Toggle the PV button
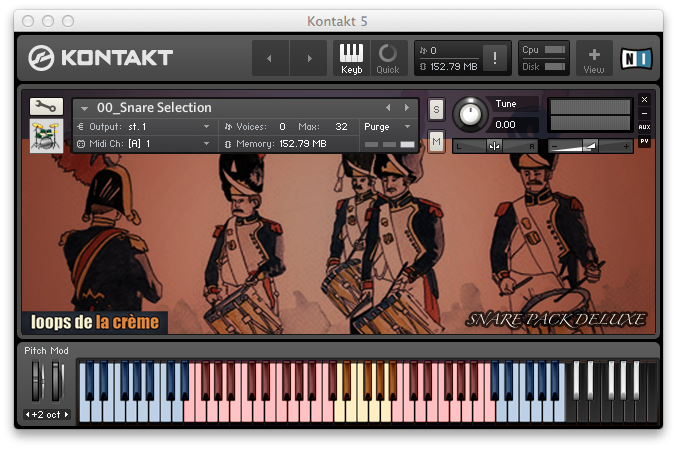This screenshot has width=677, height=449. point(644,141)
